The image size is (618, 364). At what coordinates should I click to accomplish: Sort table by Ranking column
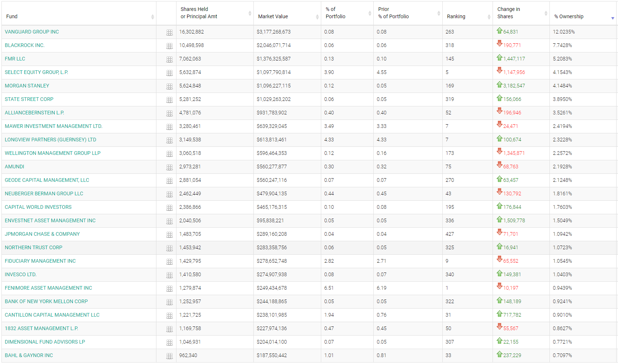467,13
